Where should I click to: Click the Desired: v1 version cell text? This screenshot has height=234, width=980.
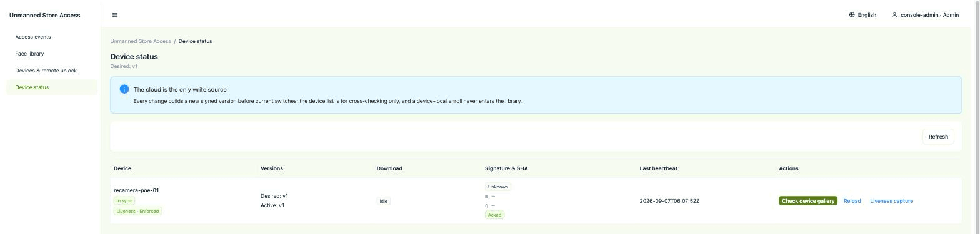tap(274, 196)
